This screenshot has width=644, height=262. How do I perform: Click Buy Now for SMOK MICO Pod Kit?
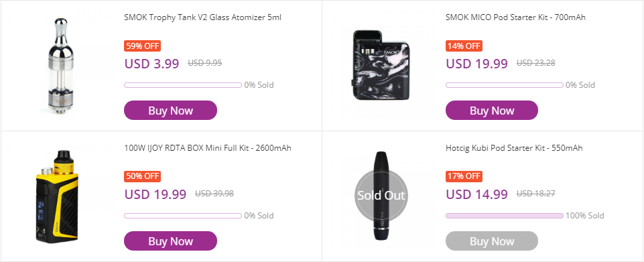492,111
